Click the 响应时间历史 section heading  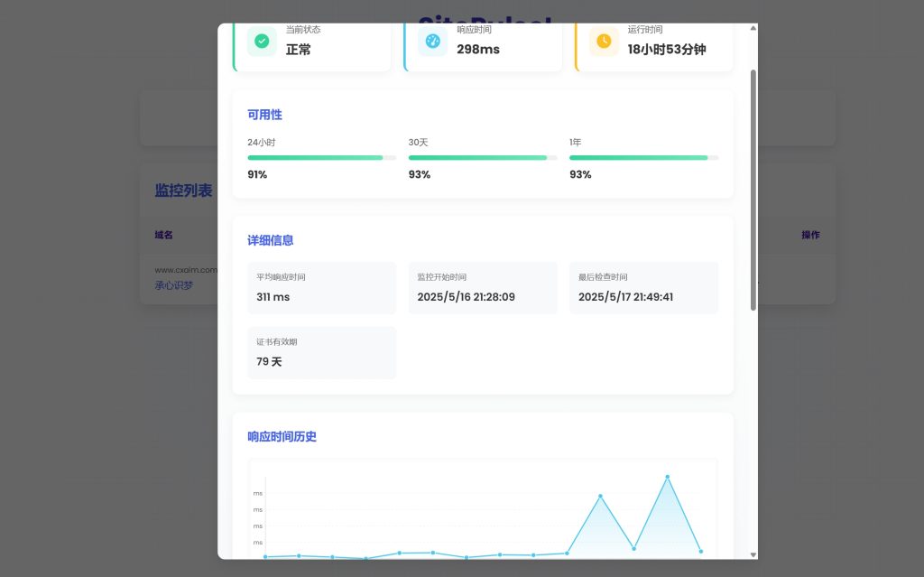coord(282,437)
